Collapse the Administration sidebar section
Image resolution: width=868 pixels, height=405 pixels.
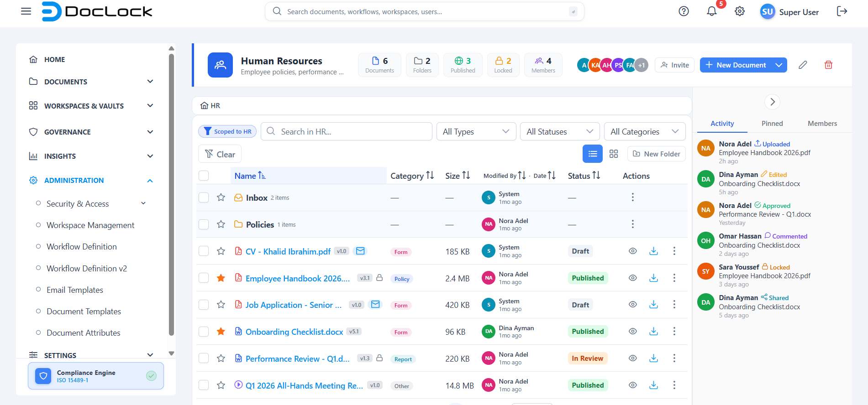[150, 181]
